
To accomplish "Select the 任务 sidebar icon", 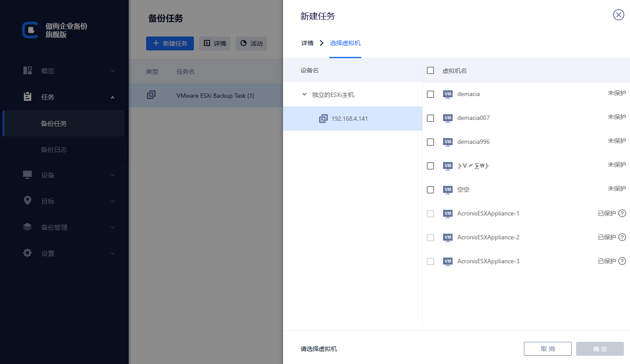I will pos(27,97).
